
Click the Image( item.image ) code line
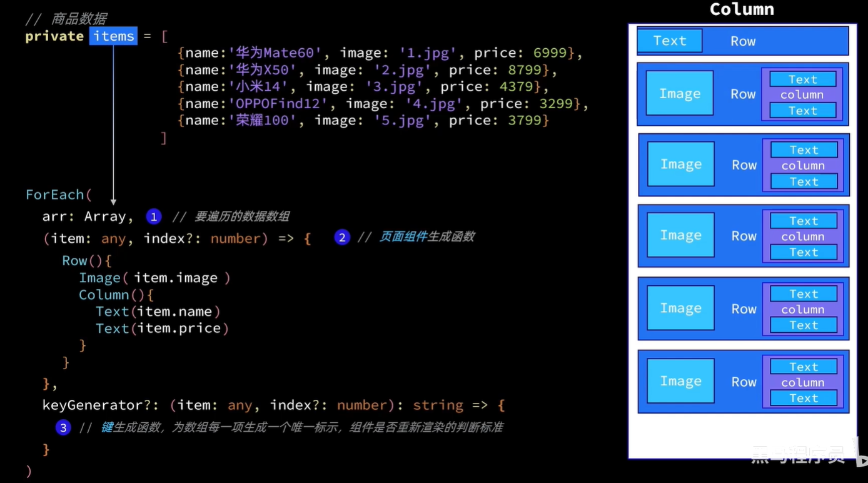[x=154, y=278]
